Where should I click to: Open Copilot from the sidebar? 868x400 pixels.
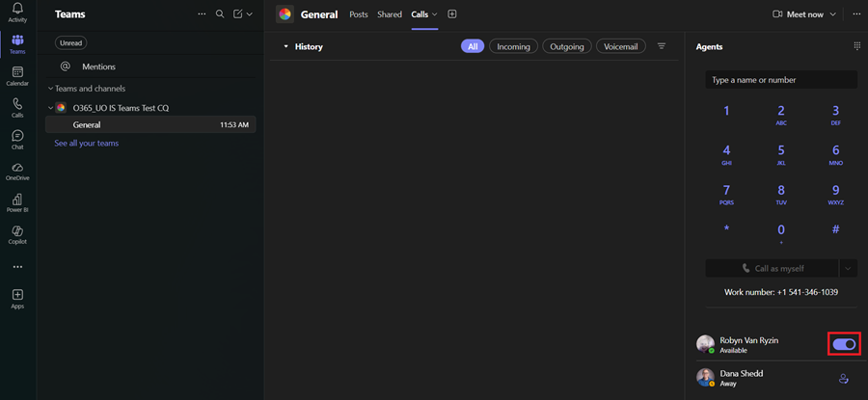17,234
